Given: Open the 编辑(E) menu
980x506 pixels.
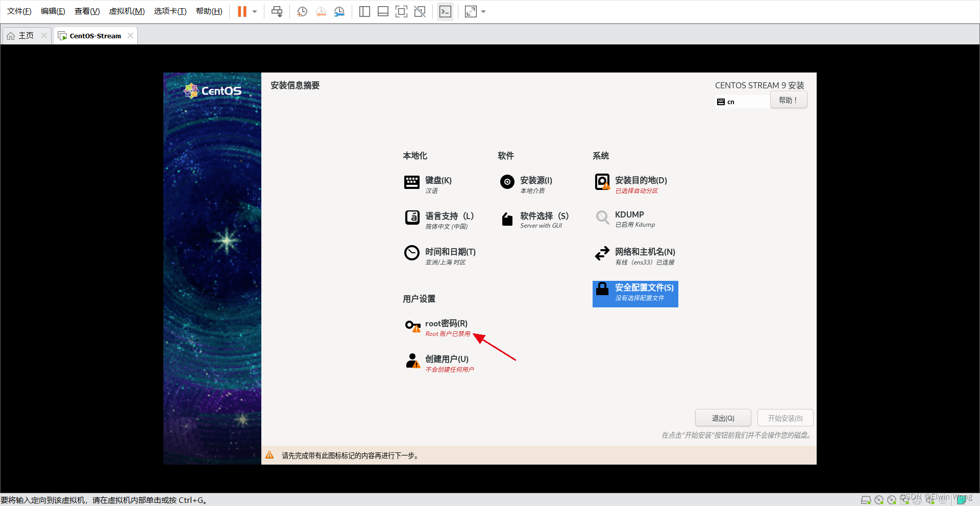Looking at the screenshot, I should 53,11.
